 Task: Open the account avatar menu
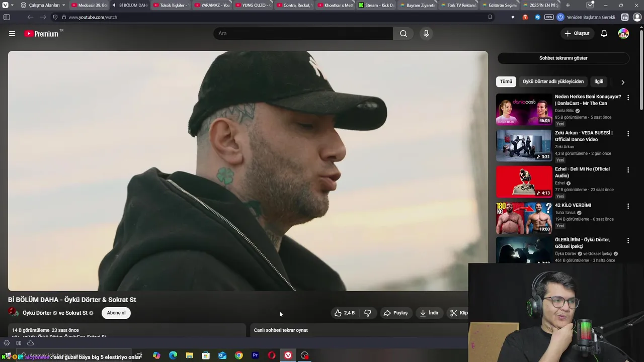tap(623, 34)
